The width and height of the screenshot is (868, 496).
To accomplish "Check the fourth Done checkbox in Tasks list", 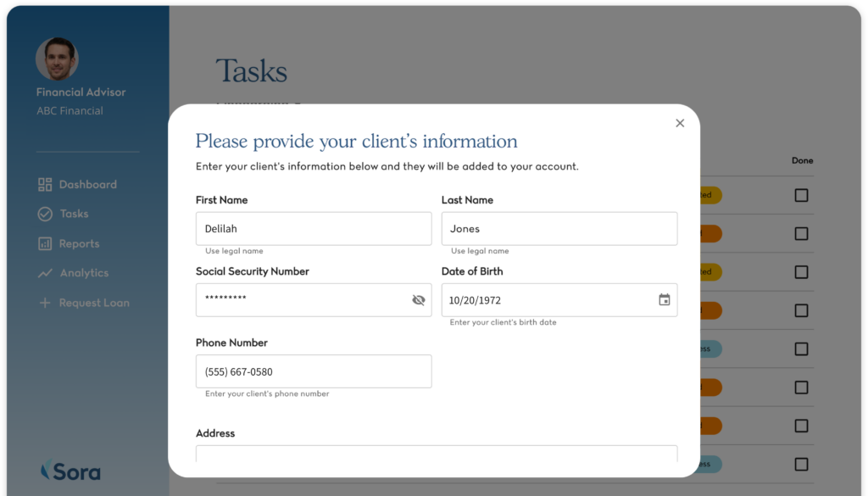I will coord(801,310).
